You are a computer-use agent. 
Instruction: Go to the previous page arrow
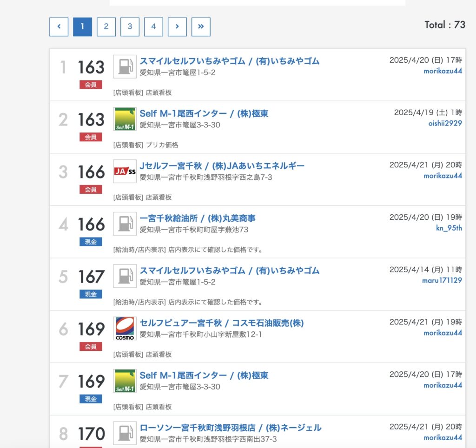point(59,26)
